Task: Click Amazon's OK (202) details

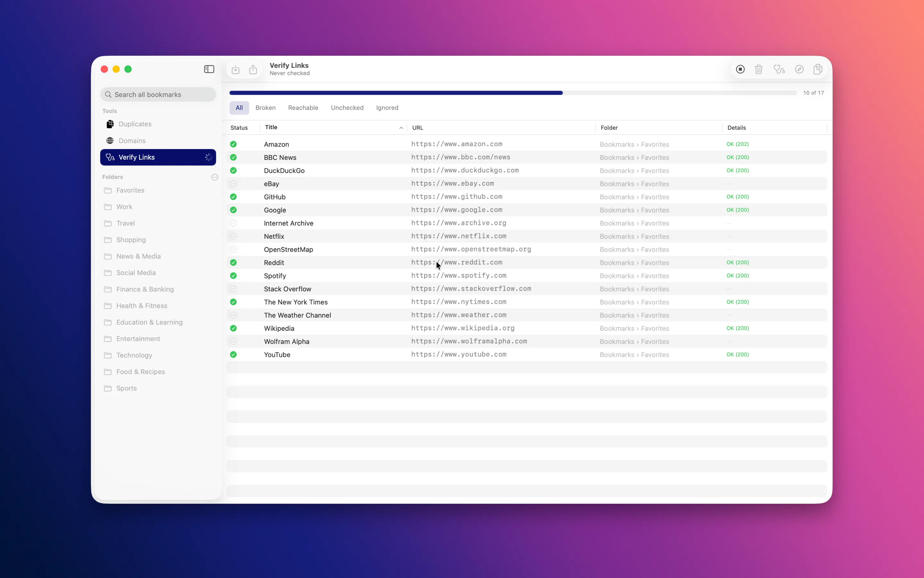Action: (737, 144)
